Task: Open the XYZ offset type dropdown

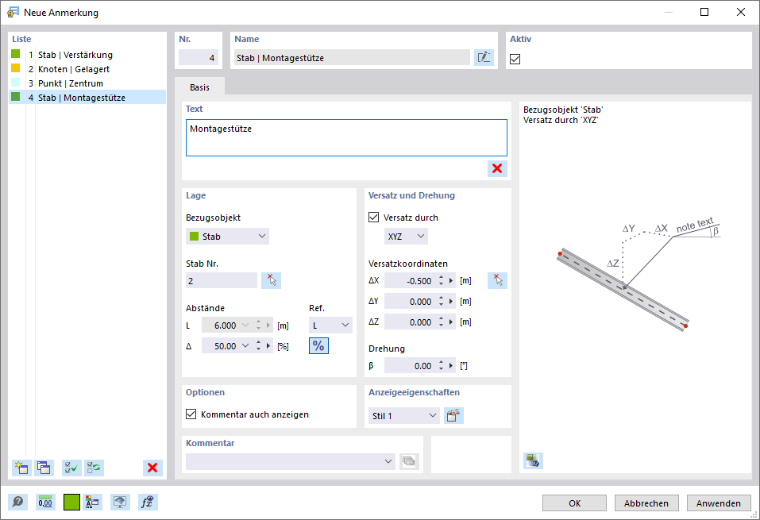Action: (406, 236)
